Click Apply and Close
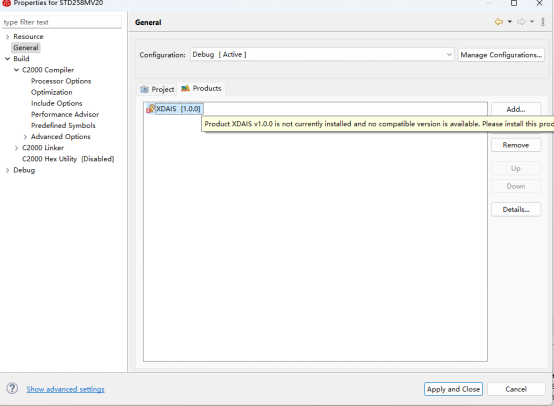The width and height of the screenshot is (554, 406). [453, 389]
